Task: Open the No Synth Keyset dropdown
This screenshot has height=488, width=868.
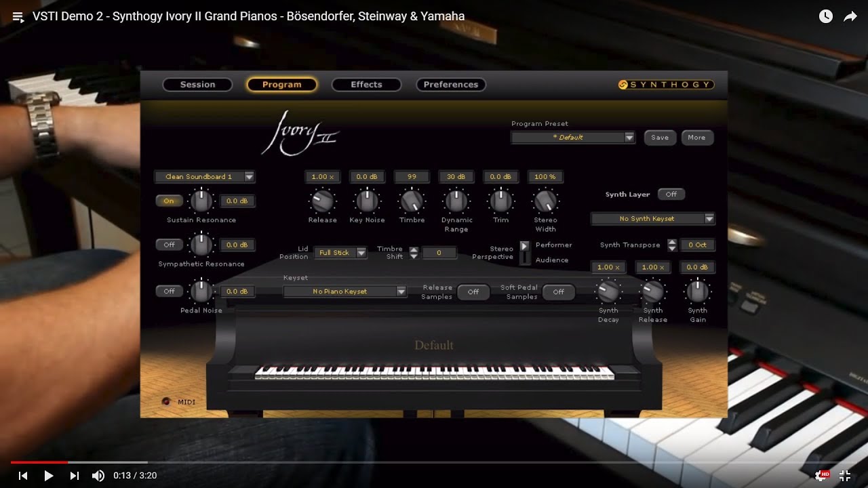Action: point(652,219)
